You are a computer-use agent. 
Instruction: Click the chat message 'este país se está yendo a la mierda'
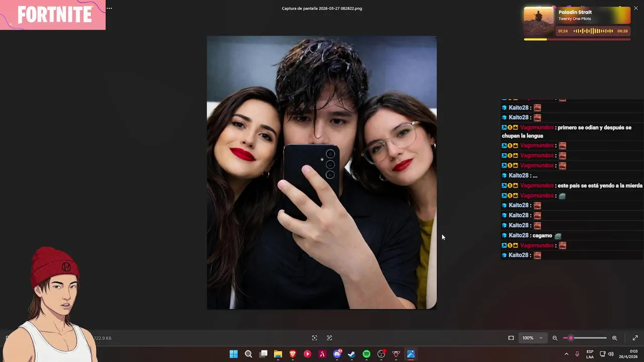coord(600,186)
